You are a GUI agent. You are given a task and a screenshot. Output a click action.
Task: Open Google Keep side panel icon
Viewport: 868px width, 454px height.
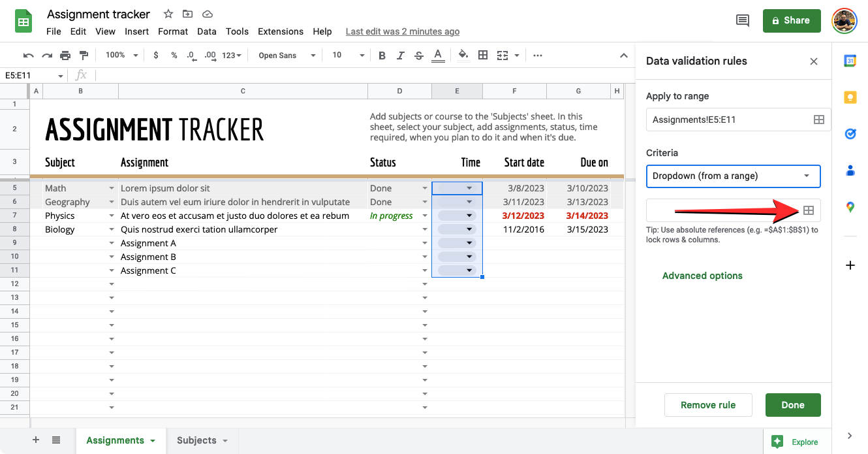[x=850, y=97]
